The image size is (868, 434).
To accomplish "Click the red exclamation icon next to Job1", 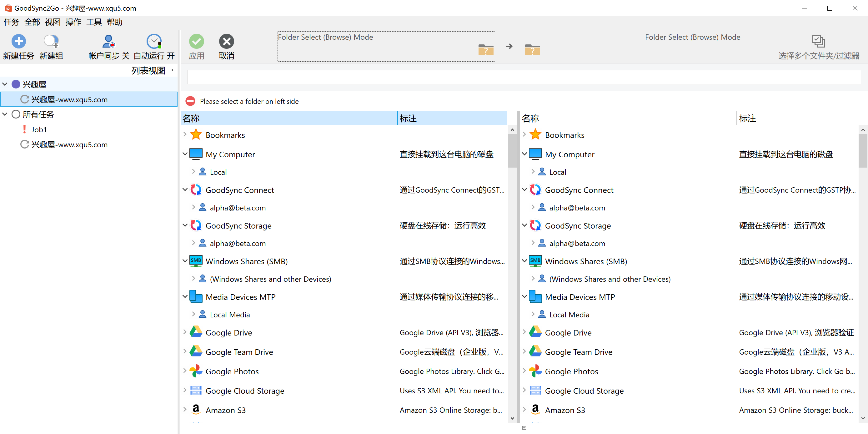I will [x=24, y=129].
